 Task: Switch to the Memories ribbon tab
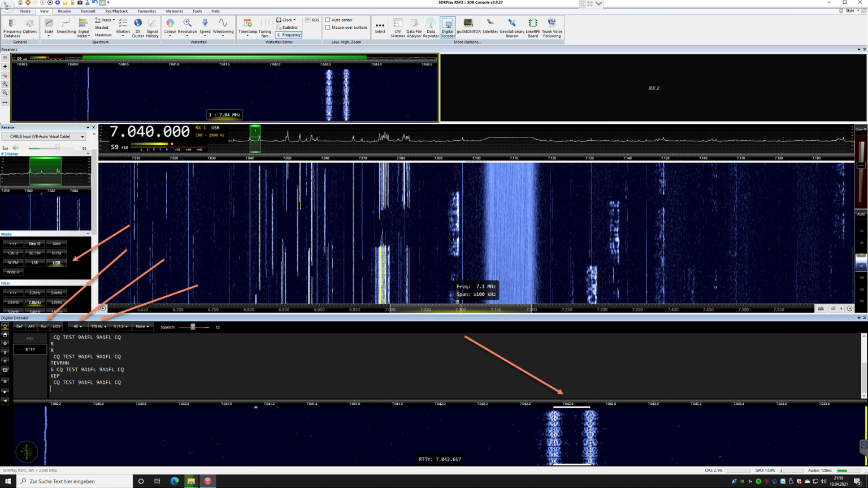[x=174, y=11]
